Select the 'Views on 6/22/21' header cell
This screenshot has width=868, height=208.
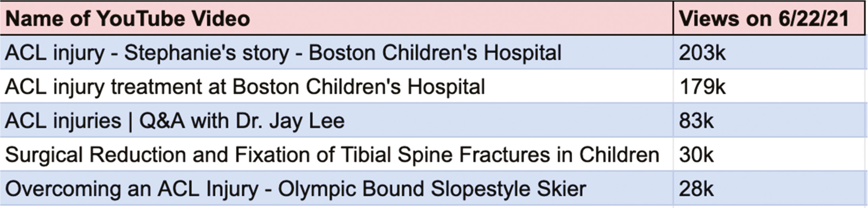769,18
